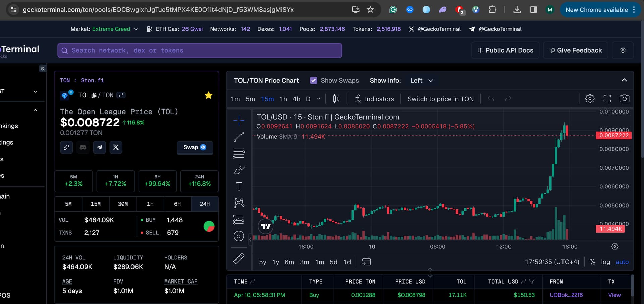This screenshot has height=304, width=644.
Task: Open the chart patterns tool
Action: point(239,203)
